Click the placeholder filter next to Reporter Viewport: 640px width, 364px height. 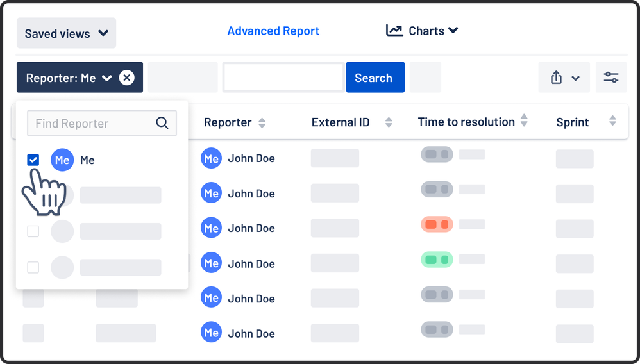183,78
